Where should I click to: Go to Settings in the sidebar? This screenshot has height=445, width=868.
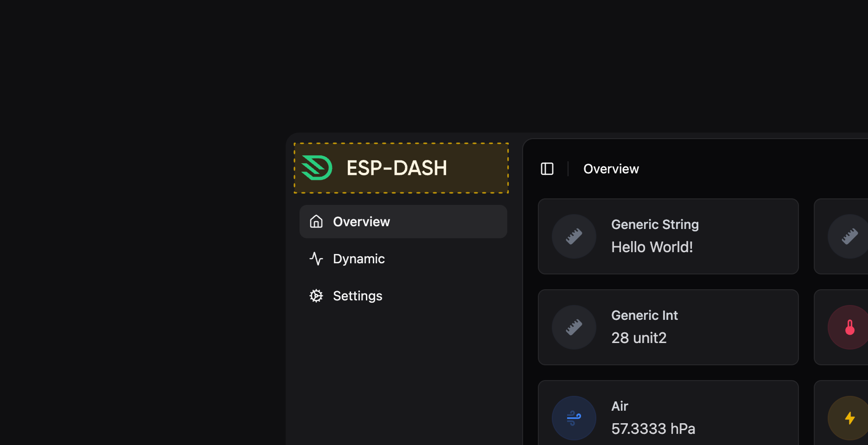(357, 296)
